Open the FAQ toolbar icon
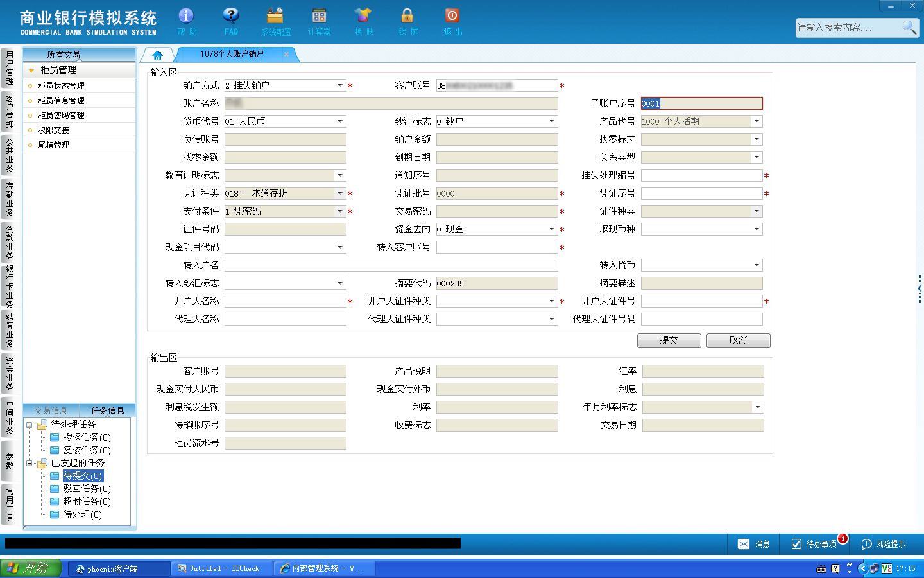Image resolution: width=924 pixels, height=578 pixels. (x=231, y=21)
